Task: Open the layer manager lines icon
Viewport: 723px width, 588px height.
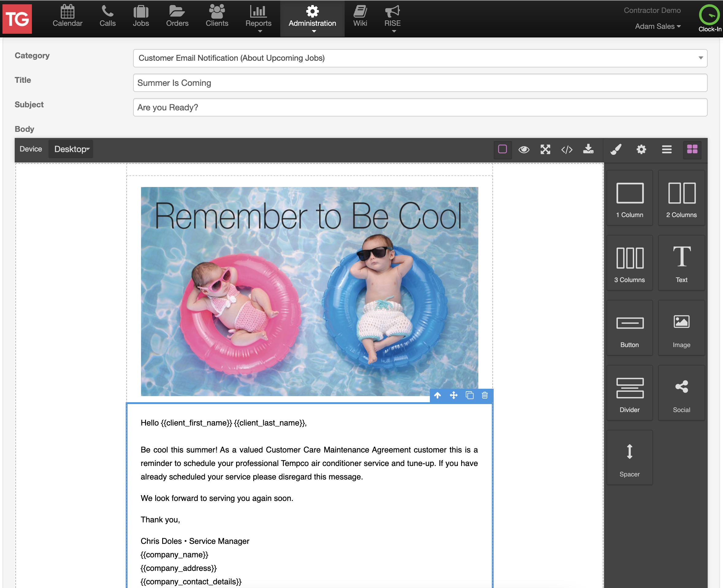Action: tap(666, 149)
